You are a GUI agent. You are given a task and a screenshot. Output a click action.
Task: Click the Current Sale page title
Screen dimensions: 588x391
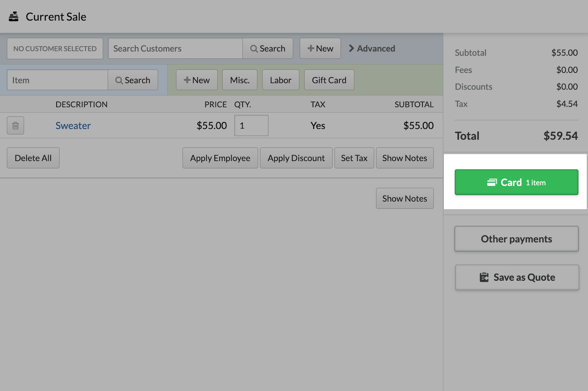point(56,17)
